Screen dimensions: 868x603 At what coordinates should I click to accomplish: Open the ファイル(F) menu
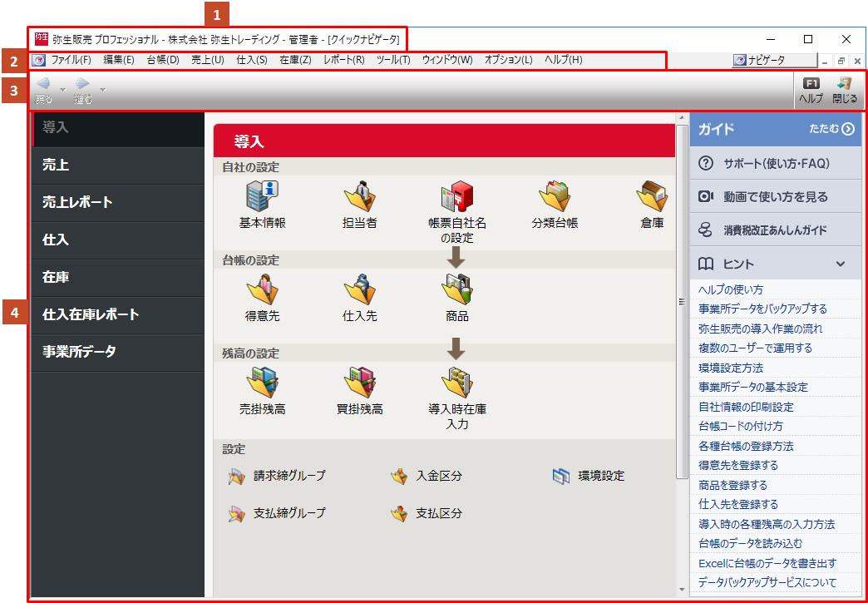point(71,60)
